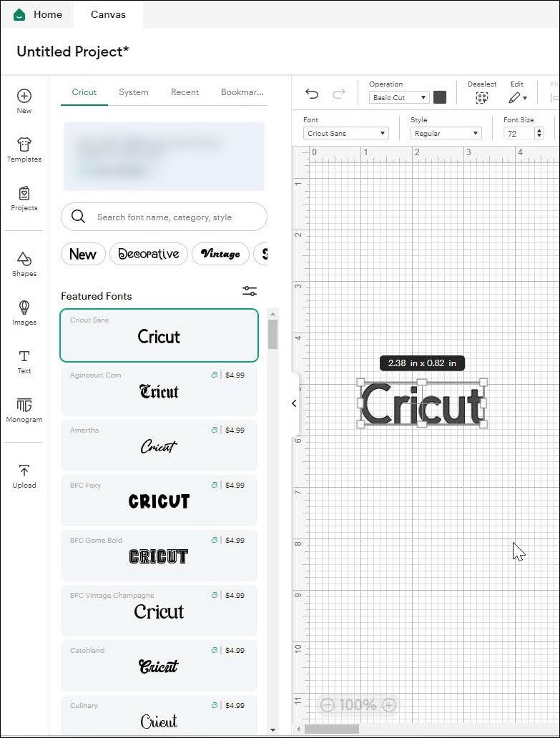Select the BFC Vintage Champagne font card

(159, 611)
